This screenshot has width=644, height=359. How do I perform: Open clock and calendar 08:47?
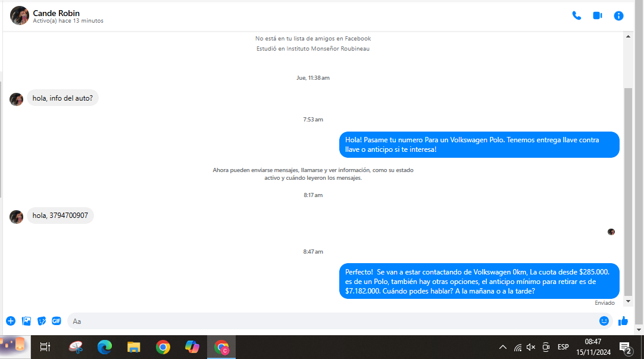593,347
